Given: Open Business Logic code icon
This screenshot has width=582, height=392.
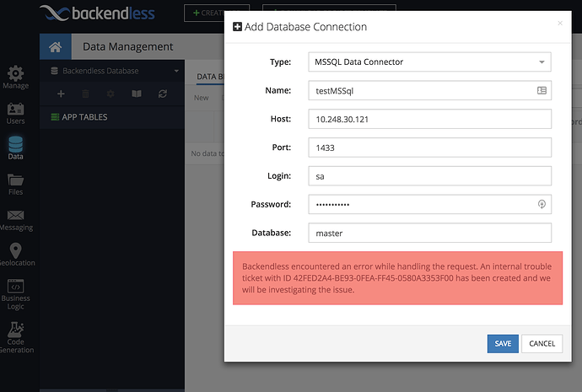Looking at the screenshot, I should pyautogui.click(x=15, y=286).
